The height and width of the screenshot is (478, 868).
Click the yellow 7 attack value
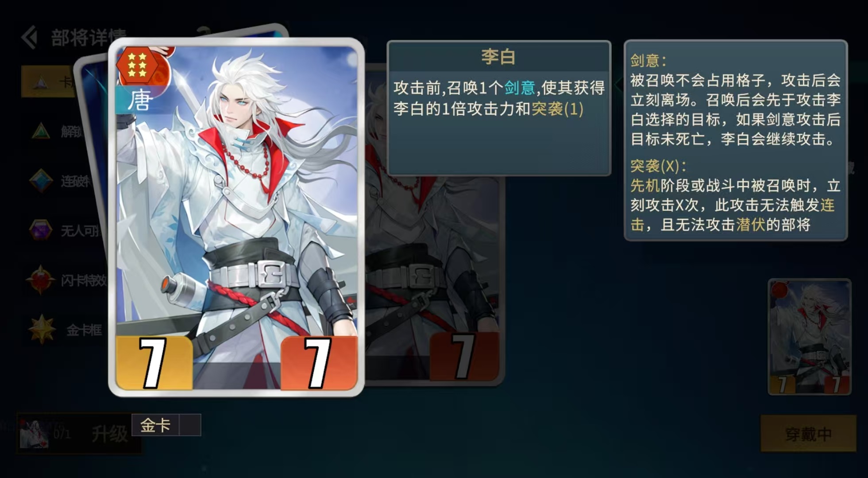click(153, 363)
